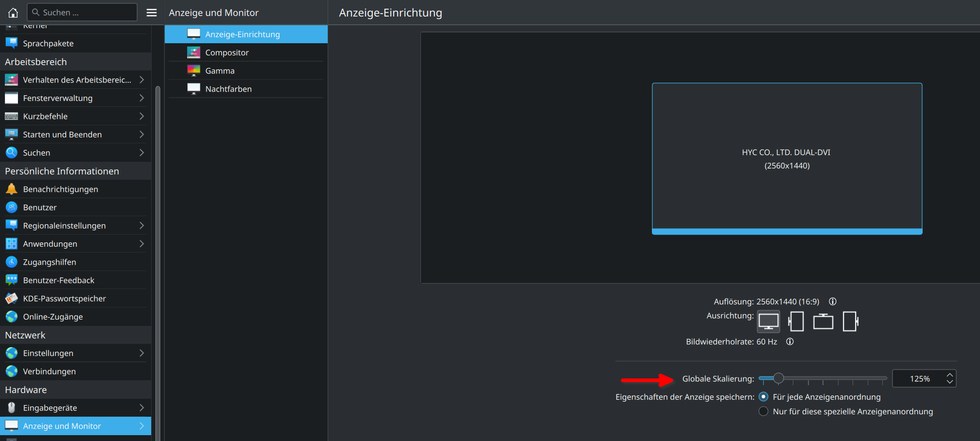Select portrait orientation for the display
Screen dimensions: 980x441
tap(796, 321)
